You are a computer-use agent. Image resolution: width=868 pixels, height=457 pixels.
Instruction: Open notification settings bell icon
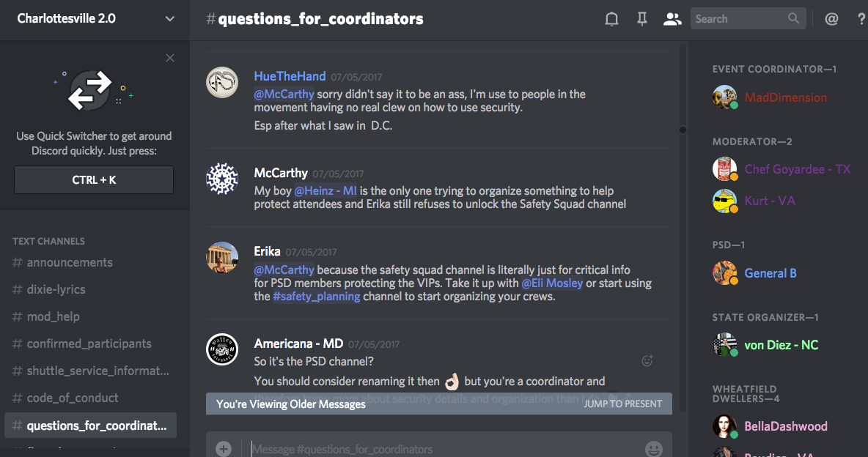click(611, 20)
